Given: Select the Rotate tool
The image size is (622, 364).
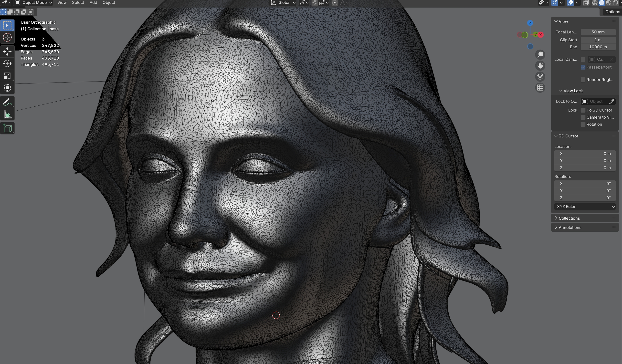Looking at the screenshot, I should coord(7,64).
